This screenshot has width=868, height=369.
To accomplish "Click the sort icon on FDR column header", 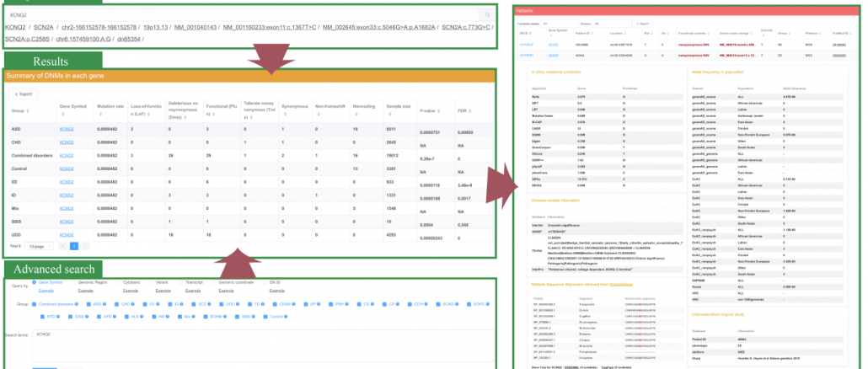I will coord(470,111).
